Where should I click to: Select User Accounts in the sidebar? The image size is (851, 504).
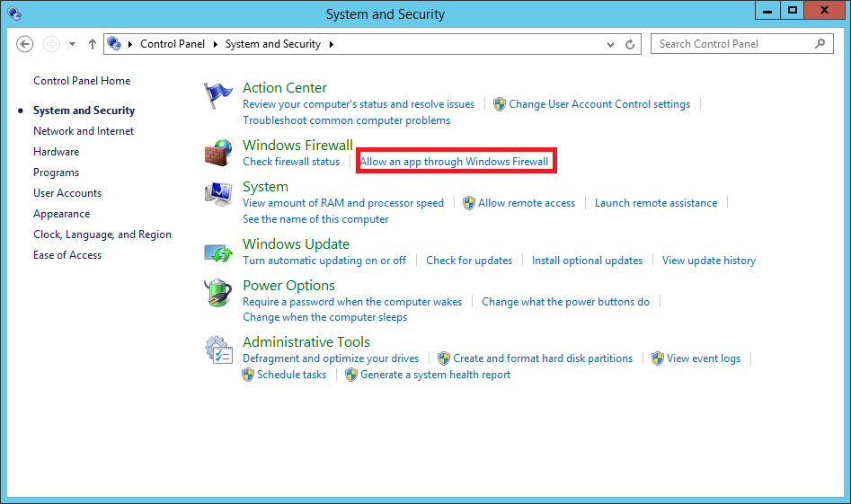(x=67, y=193)
